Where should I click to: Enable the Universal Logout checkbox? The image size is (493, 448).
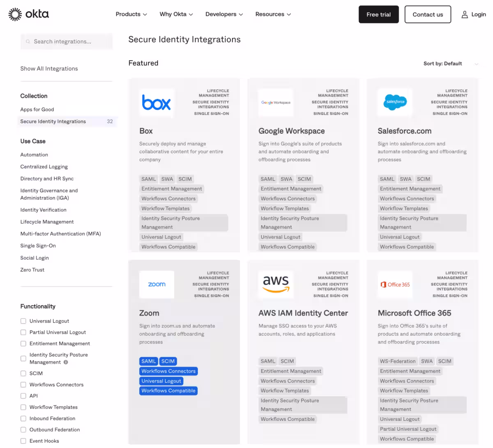coord(23,321)
